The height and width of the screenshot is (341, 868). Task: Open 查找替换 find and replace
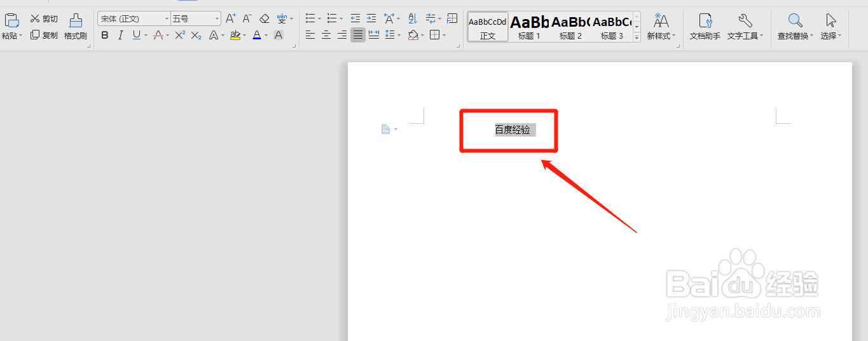(x=796, y=27)
